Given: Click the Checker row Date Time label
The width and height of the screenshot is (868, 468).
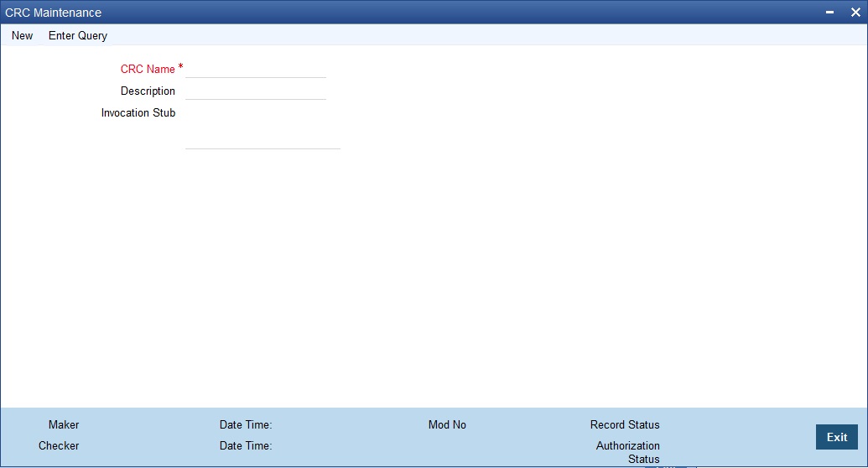Looking at the screenshot, I should click(246, 446).
